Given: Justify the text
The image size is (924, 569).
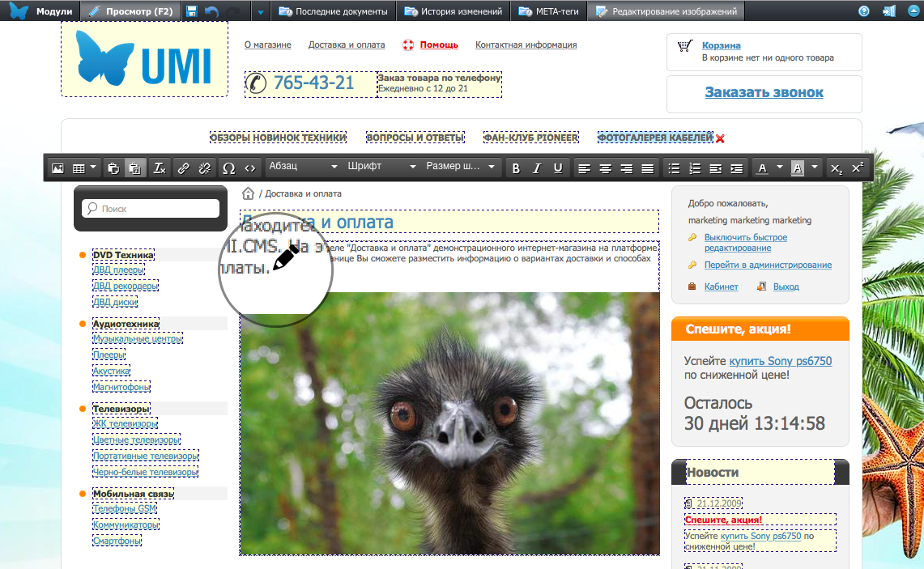Looking at the screenshot, I should click(x=648, y=168).
